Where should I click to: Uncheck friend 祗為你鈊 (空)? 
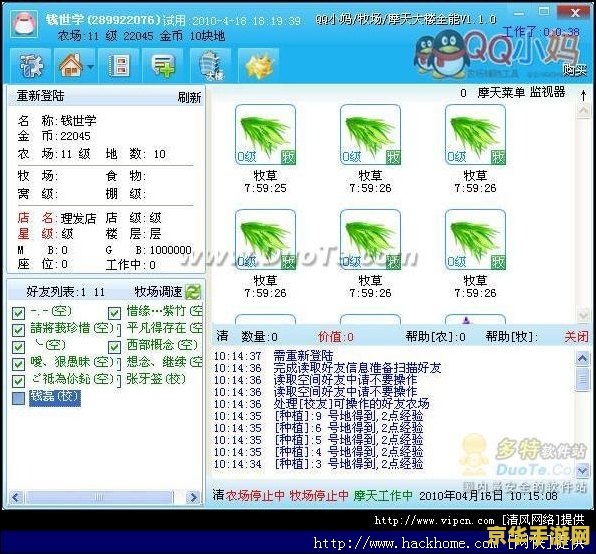(18, 381)
